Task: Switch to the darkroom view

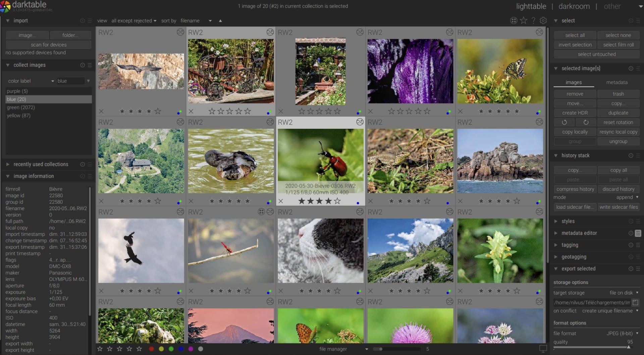Action: point(574,6)
